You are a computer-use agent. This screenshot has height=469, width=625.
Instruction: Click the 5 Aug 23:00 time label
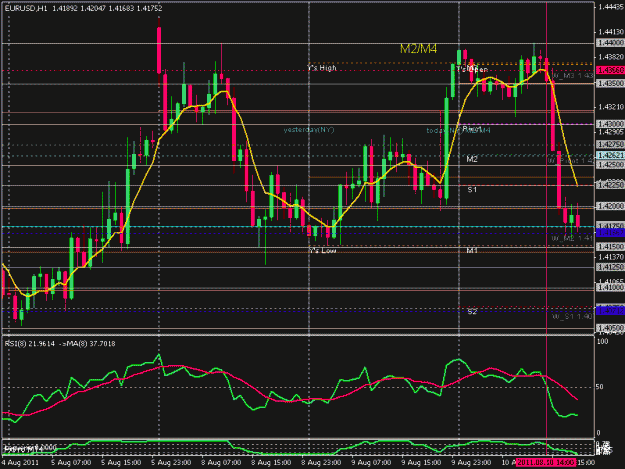(171, 463)
